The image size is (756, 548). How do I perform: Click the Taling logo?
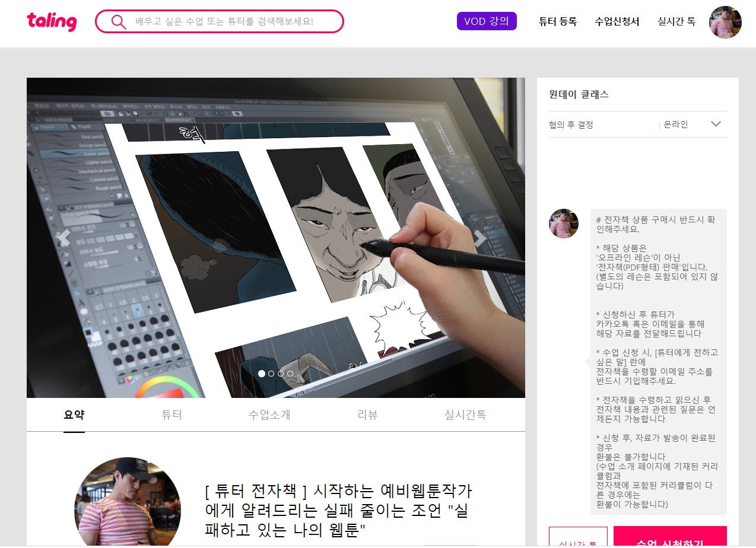(x=51, y=21)
